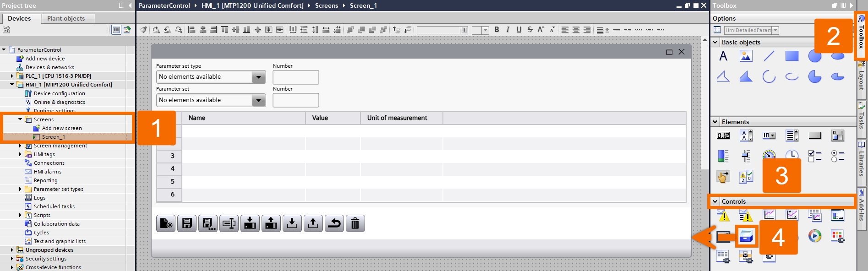Image resolution: width=868 pixels, height=271 pixels.
Task: Select the Button element
Action: pyautogui.click(x=815, y=135)
